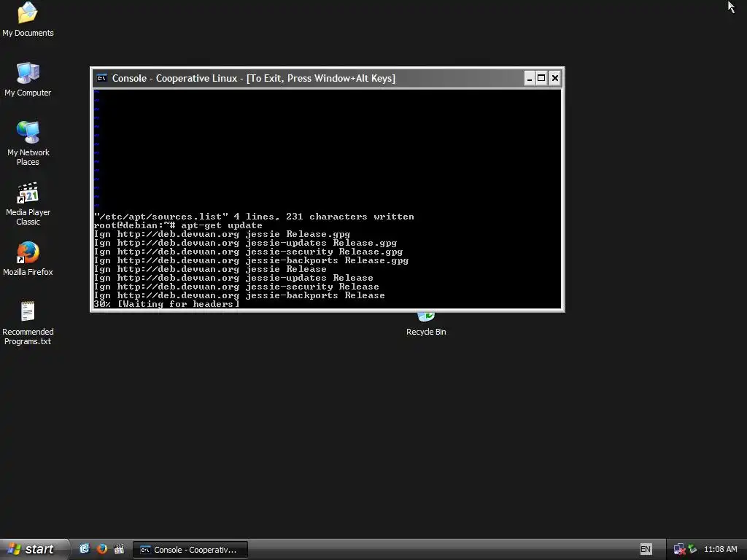Select Media Player Classic shortcut

click(28, 203)
